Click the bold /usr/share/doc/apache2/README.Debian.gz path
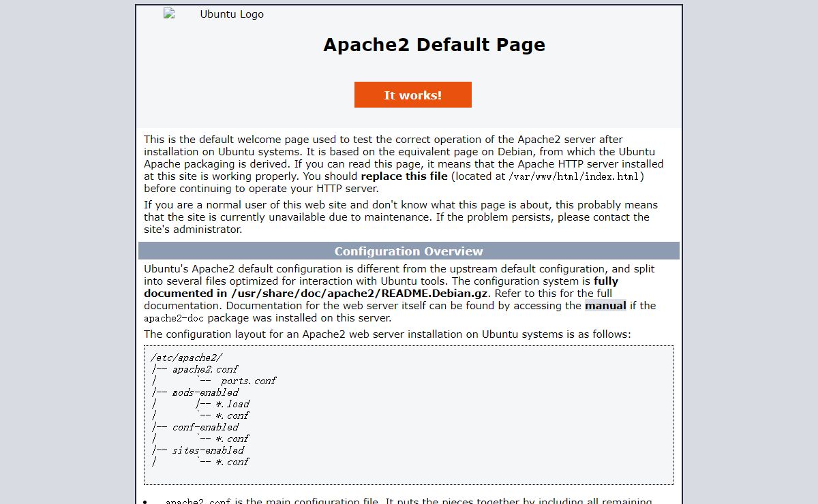Viewport: 818px width, 504px height. pyautogui.click(x=359, y=294)
